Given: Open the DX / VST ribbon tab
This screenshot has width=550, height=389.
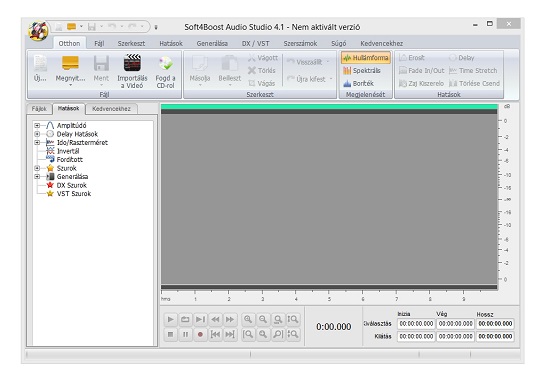Looking at the screenshot, I should click(x=255, y=43).
